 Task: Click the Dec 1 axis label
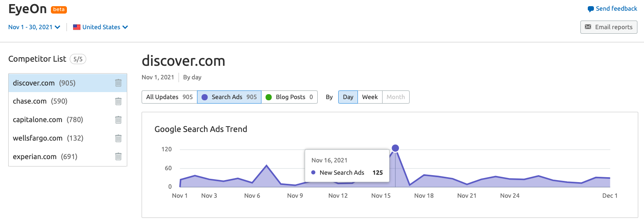[610, 196]
